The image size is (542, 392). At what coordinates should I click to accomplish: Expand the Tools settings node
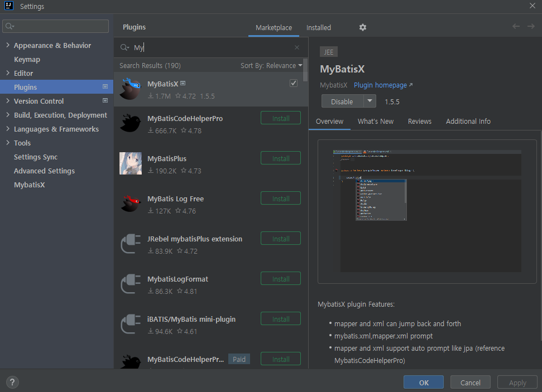(x=8, y=143)
